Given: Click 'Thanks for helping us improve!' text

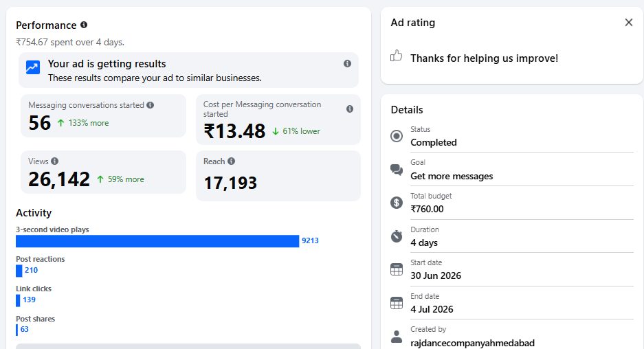Looking at the screenshot, I should click(x=485, y=58).
